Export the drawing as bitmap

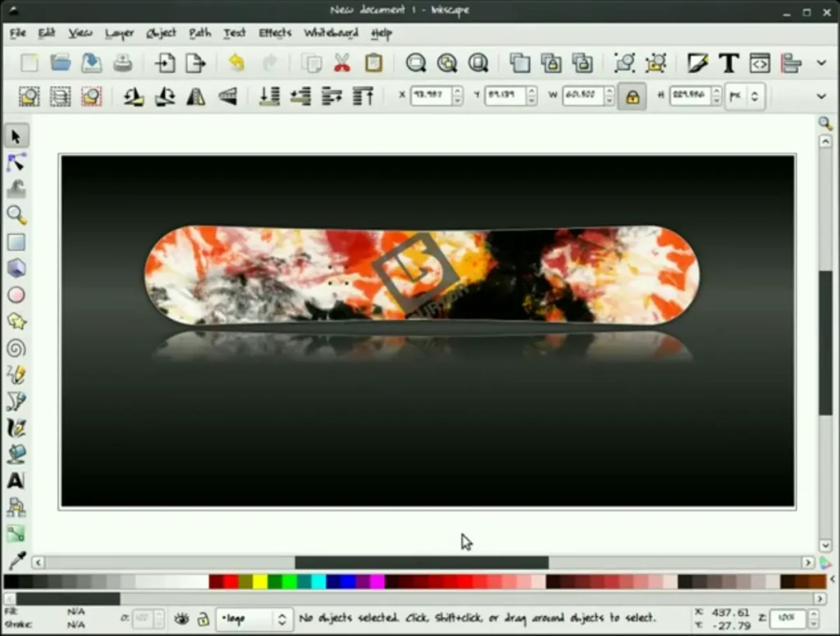click(x=195, y=63)
